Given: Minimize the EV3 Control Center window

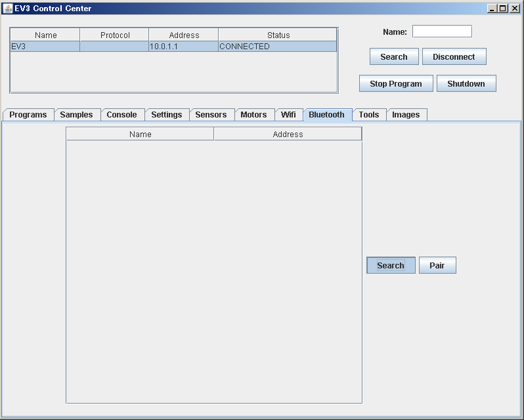Looking at the screenshot, I should point(492,9).
